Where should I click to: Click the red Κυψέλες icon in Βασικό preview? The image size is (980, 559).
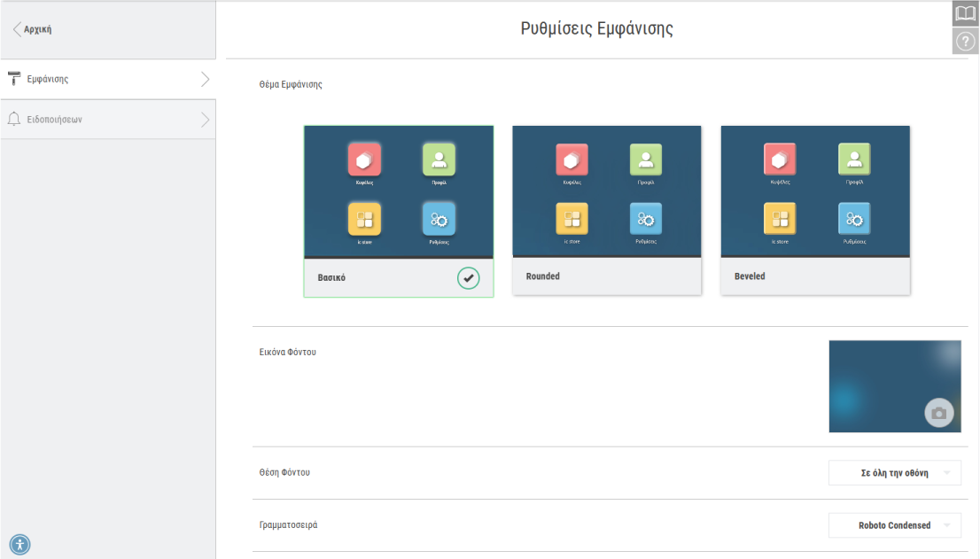pyautogui.click(x=364, y=159)
